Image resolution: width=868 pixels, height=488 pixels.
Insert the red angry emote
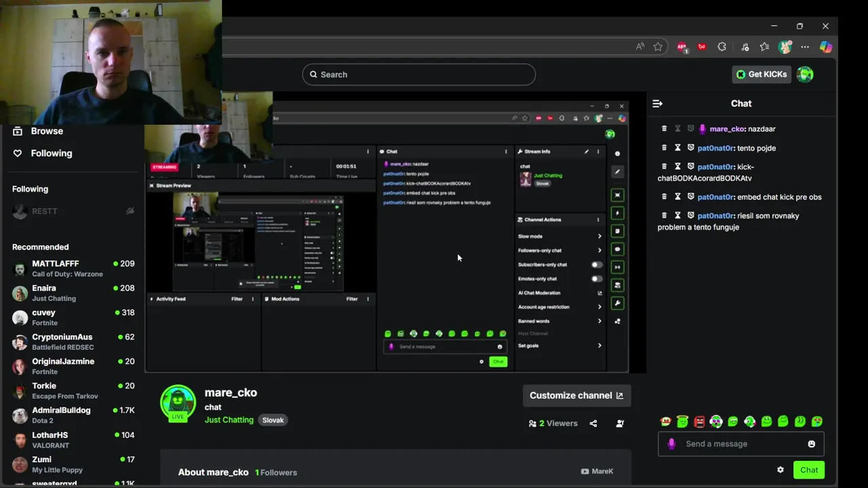(699, 422)
